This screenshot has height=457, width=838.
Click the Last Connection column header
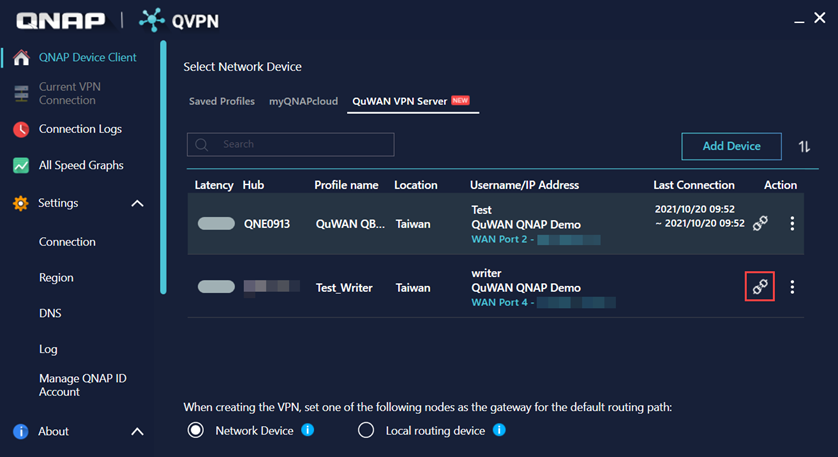694,185
